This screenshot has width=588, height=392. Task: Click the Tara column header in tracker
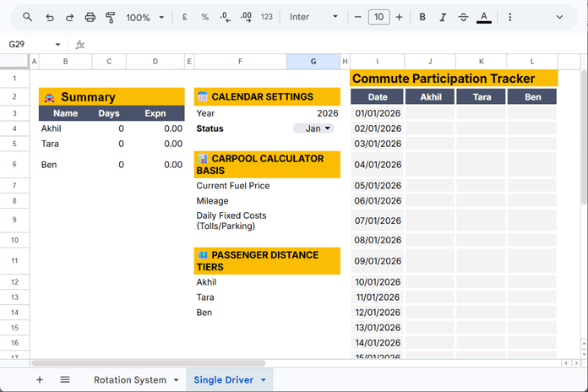[481, 97]
